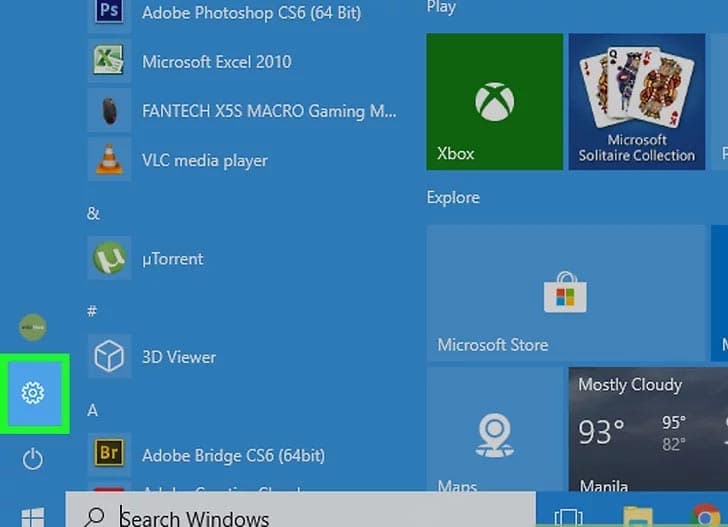Viewport: 728px width, 527px height.
Task: Open Microsoft Solitaire Collection tile
Action: (x=636, y=100)
